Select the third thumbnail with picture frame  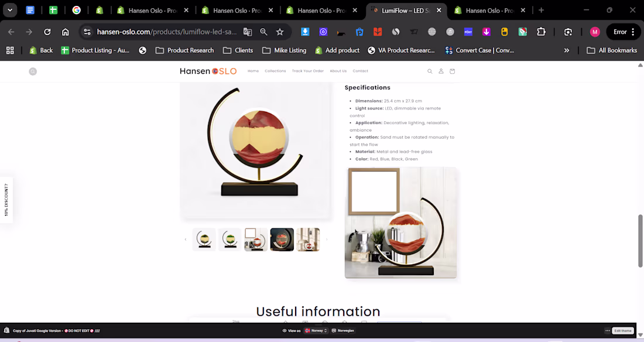pos(256,240)
